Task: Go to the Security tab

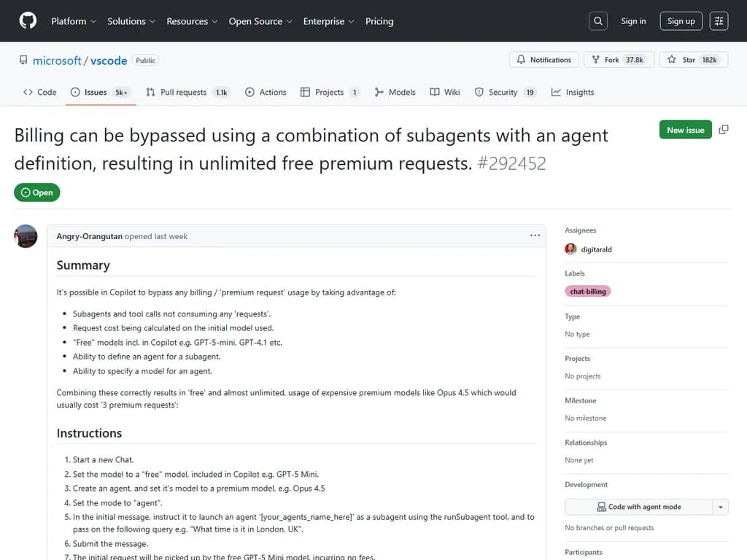Action: click(x=503, y=93)
